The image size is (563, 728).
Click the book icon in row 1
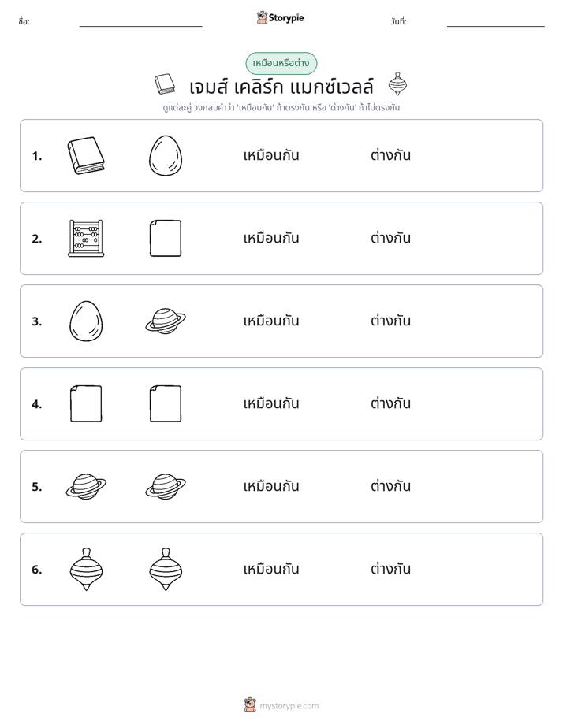click(86, 155)
